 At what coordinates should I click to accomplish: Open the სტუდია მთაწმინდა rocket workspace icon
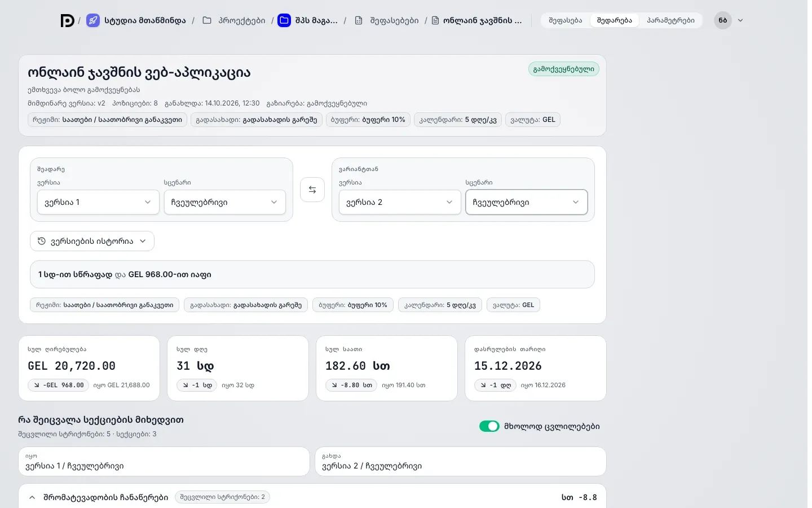(x=93, y=21)
